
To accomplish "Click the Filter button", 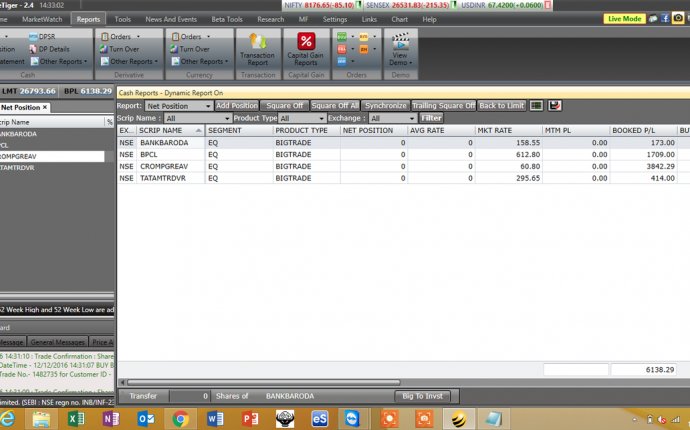I will point(431,118).
